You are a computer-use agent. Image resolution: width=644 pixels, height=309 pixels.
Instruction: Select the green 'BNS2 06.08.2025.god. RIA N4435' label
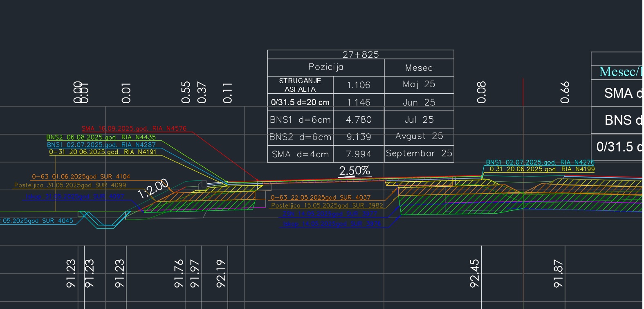coord(101,138)
